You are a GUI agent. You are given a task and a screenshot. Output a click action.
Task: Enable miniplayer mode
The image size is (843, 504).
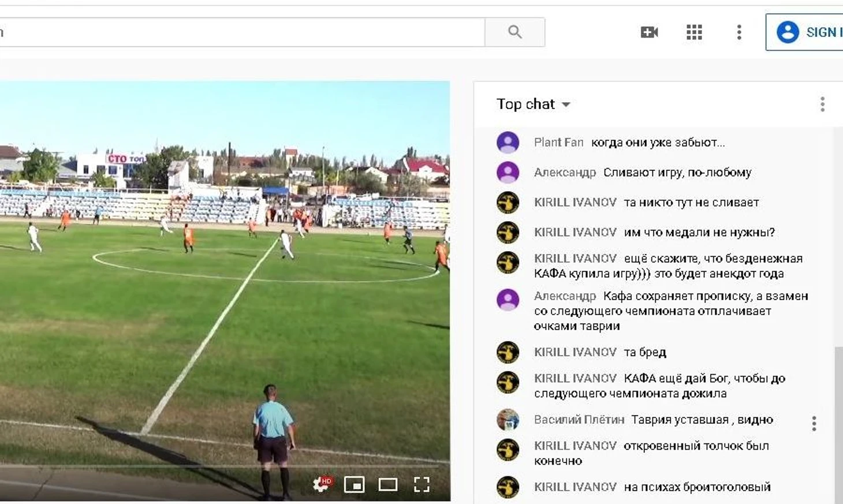point(354,484)
